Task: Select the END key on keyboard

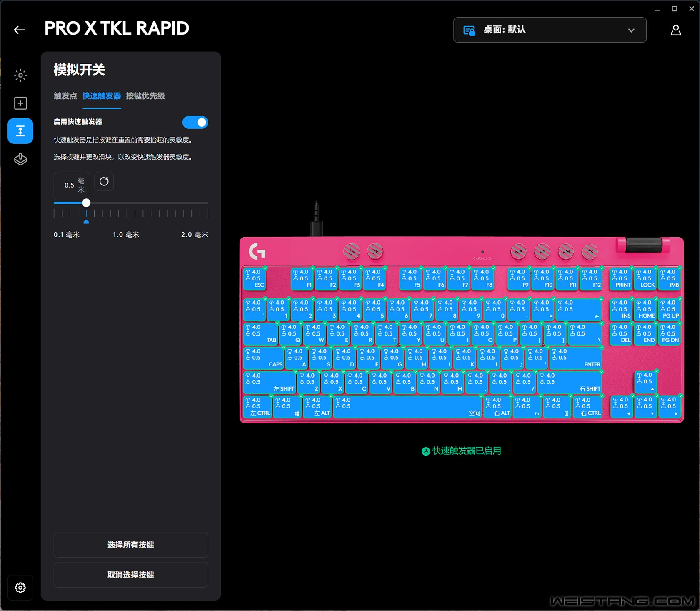Action: pyautogui.click(x=645, y=334)
